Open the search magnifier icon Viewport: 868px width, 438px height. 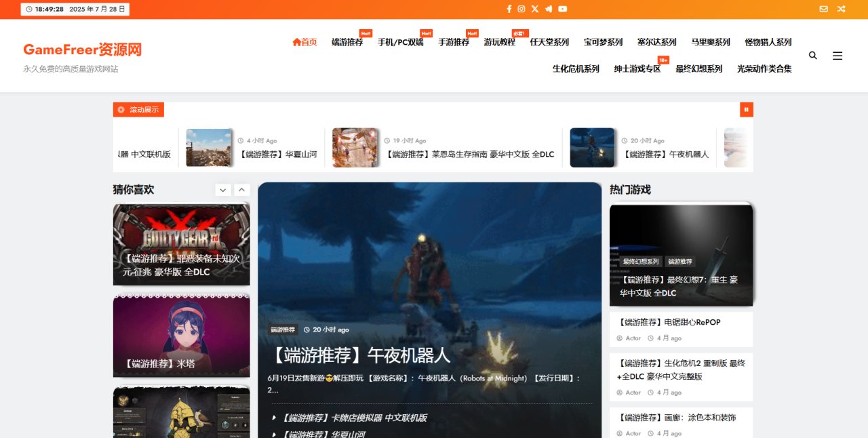point(813,56)
